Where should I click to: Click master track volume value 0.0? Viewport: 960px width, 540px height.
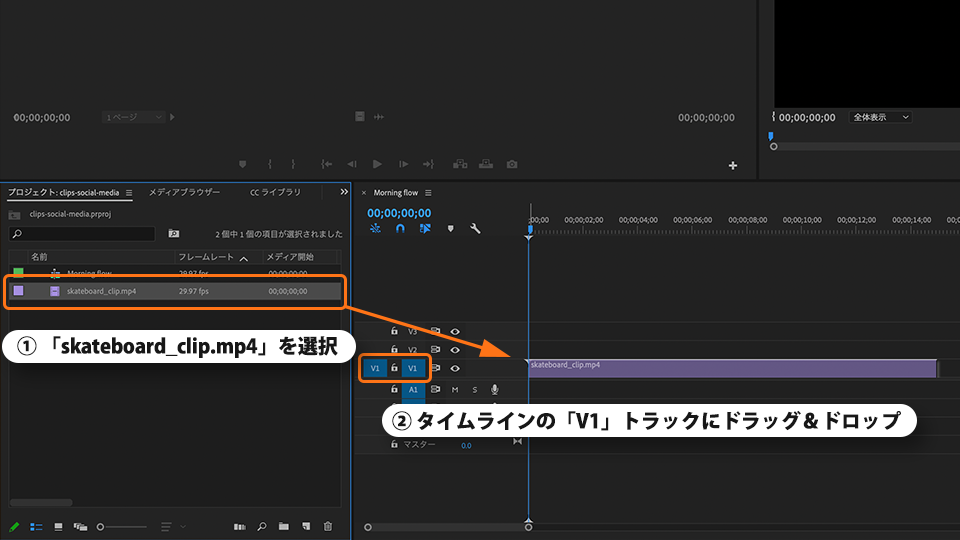click(466, 446)
